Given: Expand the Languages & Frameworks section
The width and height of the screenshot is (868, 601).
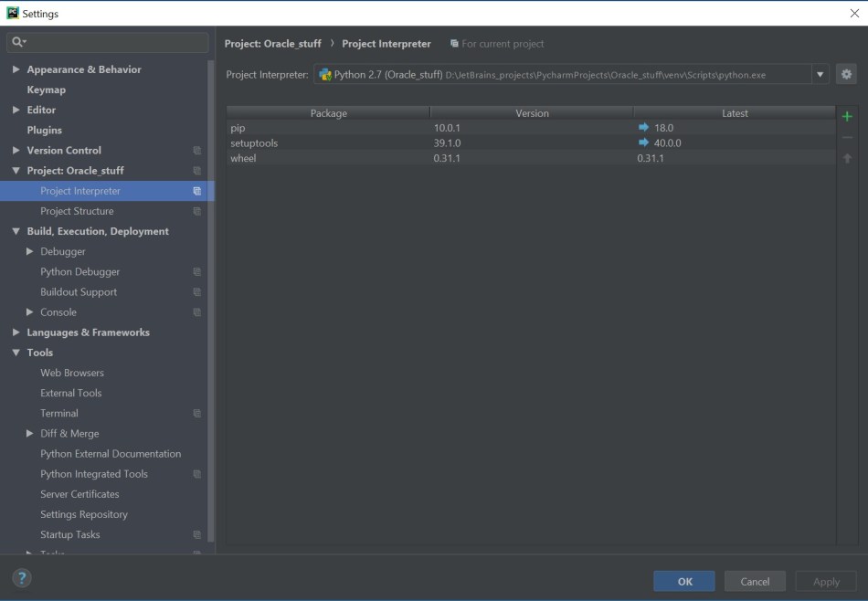Looking at the screenshot, I should (16, 332).
